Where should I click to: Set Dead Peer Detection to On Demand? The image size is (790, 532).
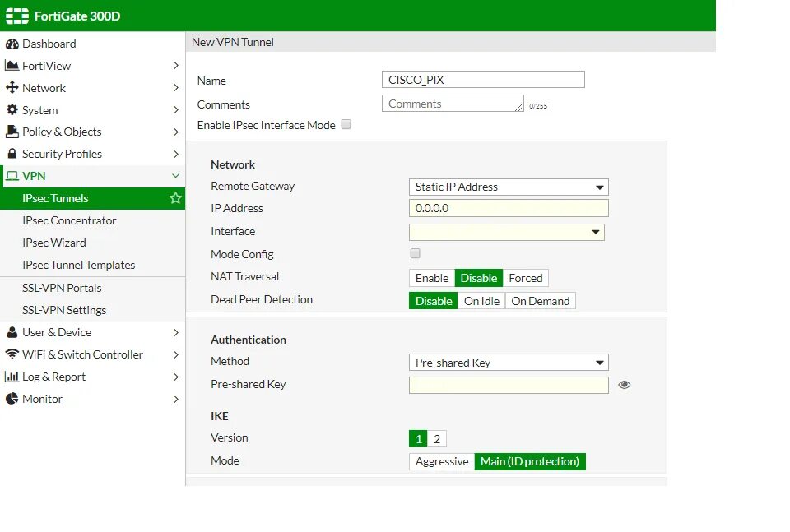pos(541,301)
